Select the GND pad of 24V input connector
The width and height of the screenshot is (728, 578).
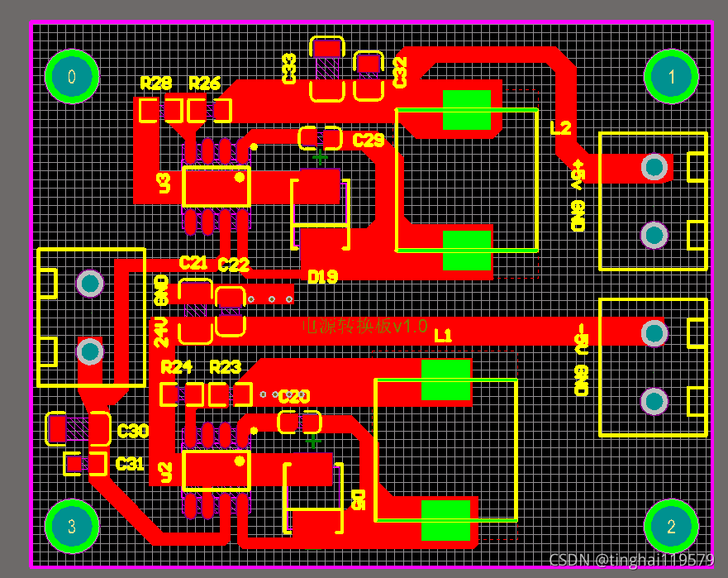click(x=89, y=283)
